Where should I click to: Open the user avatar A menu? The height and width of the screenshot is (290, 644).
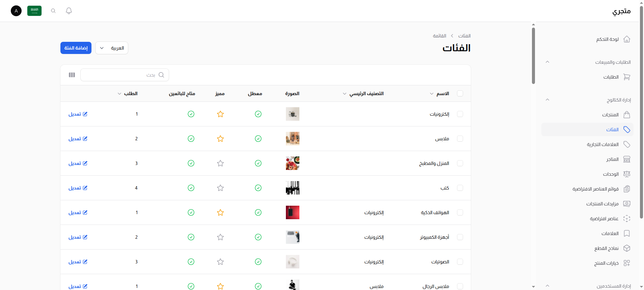coord(16,11)
